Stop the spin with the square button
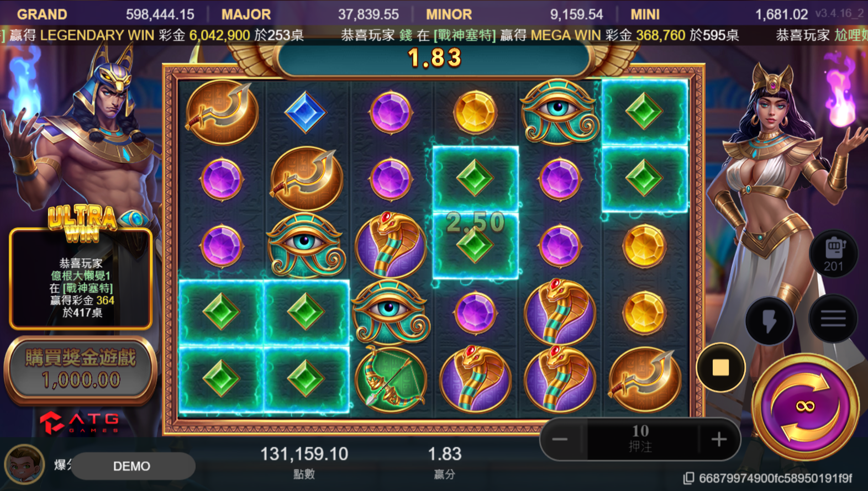 pyautogui.click(x=720, y=367)
